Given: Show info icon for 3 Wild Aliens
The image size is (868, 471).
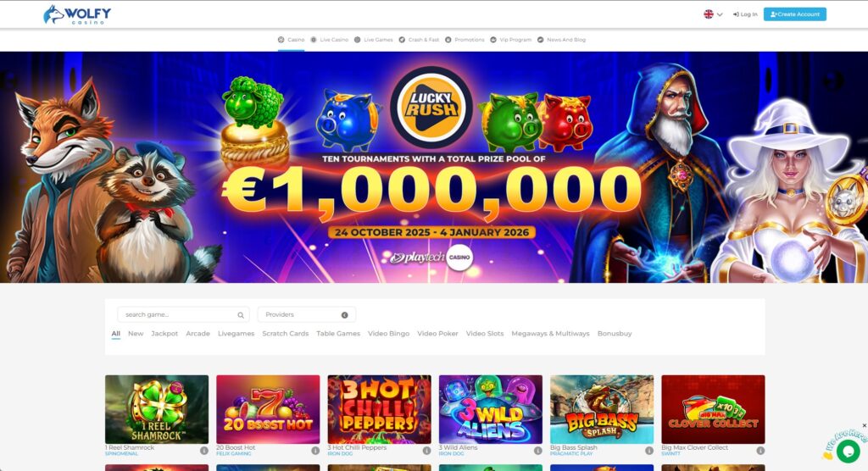Looking at the screenshot, I should coord(537,451).
